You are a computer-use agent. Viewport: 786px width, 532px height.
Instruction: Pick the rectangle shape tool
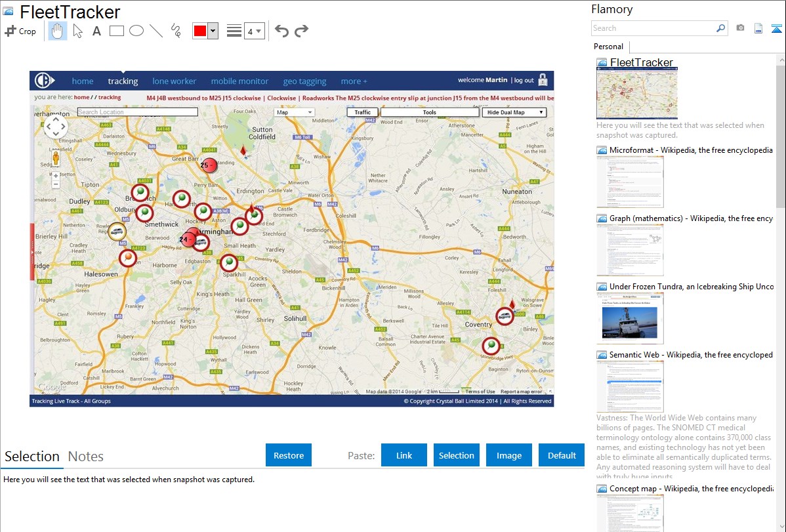116,31
